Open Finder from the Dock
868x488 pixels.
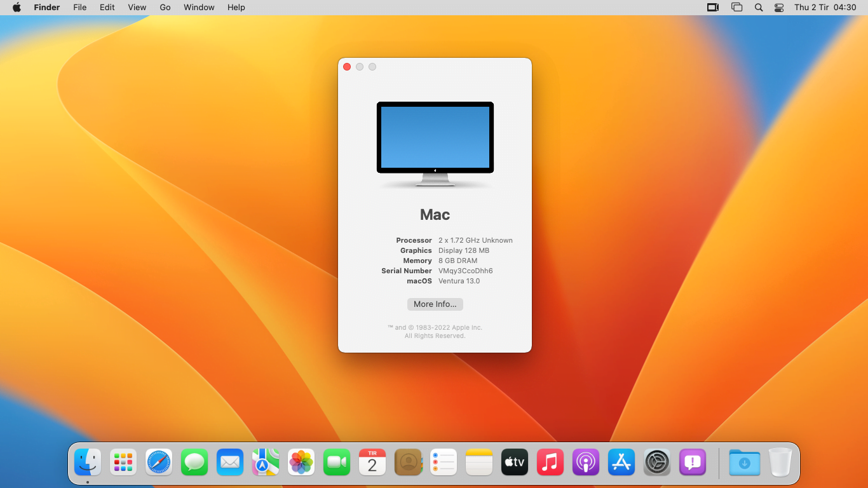[x=88, y=462]
